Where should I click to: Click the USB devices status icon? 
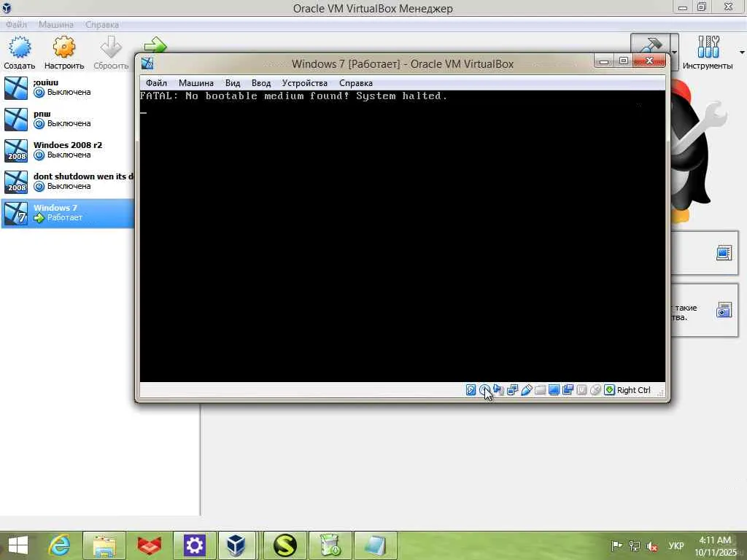click(526, 390)
